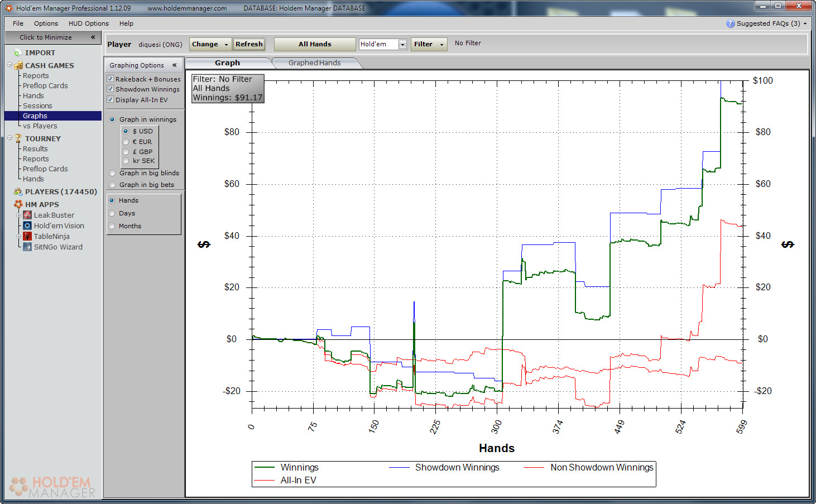Open the File menu
The width and height of the screenshot is (816, 504).
point(18,23)
